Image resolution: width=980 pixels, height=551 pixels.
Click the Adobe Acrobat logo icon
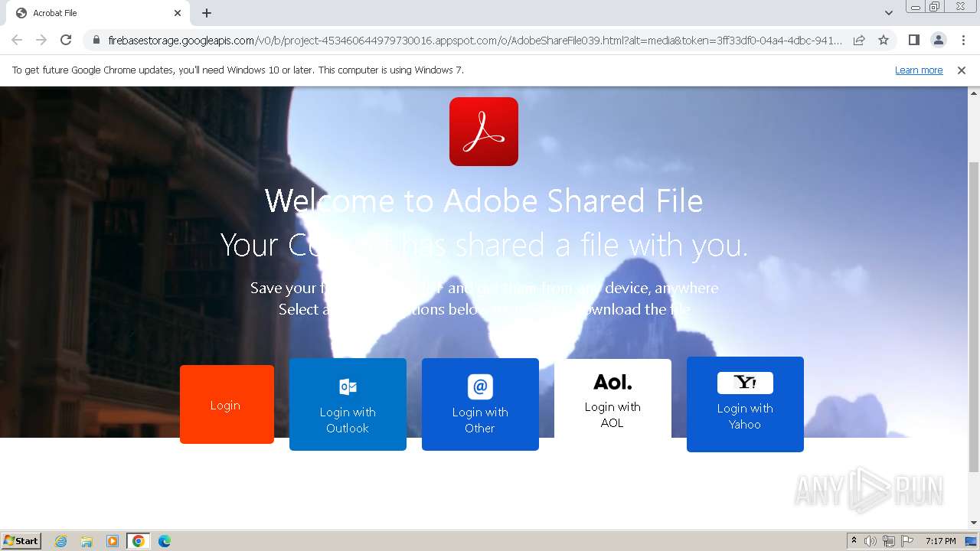484,132
